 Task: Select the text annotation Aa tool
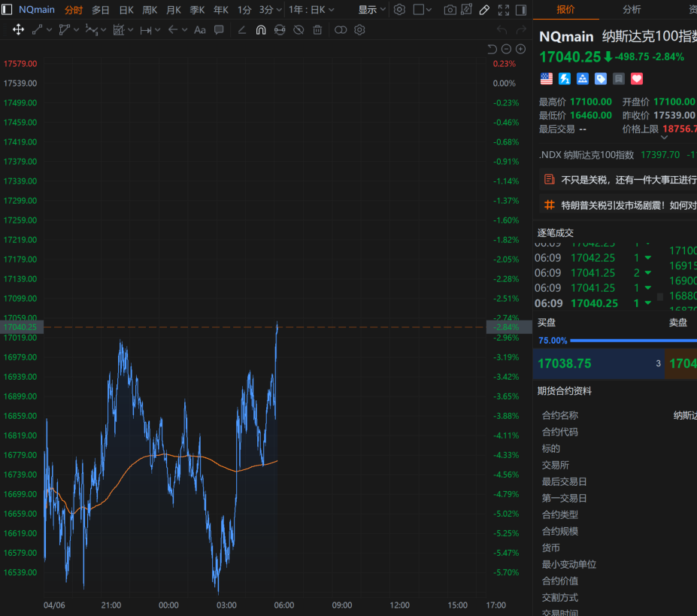point(199,30)
